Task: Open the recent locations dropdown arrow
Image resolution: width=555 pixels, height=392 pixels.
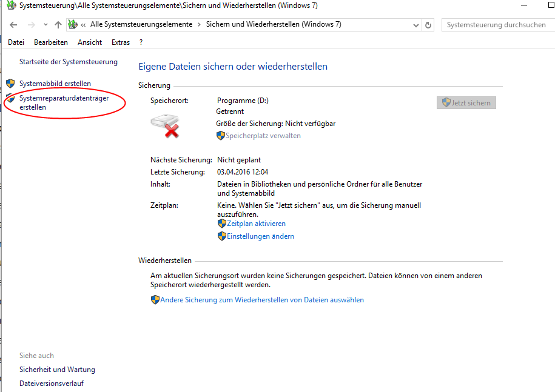Action: (45, 25)
